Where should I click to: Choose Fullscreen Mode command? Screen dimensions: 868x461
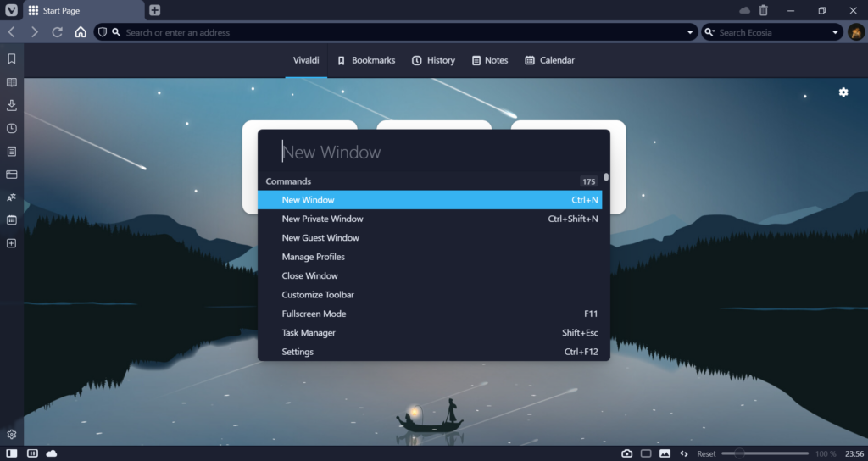click(x=430, y=314)
